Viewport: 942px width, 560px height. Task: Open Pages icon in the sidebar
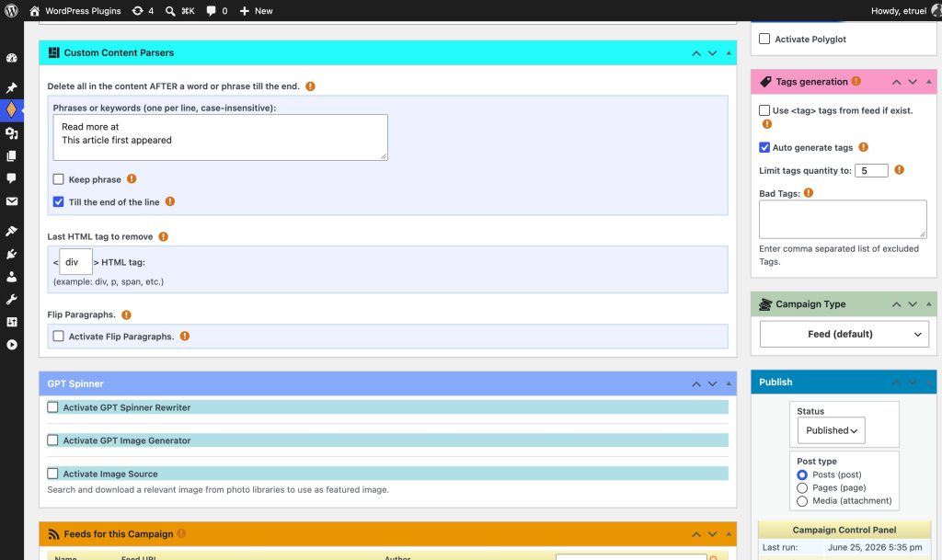[x=11, y=156]
